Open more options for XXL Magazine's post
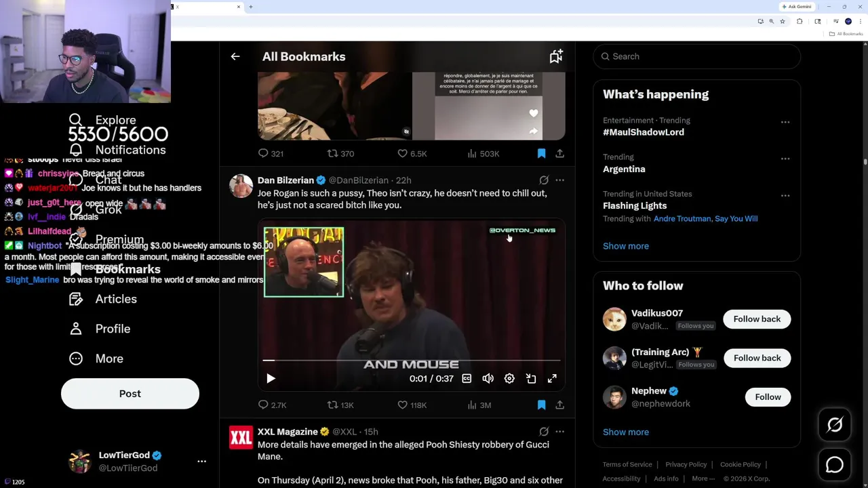 [x=559, y=432]
